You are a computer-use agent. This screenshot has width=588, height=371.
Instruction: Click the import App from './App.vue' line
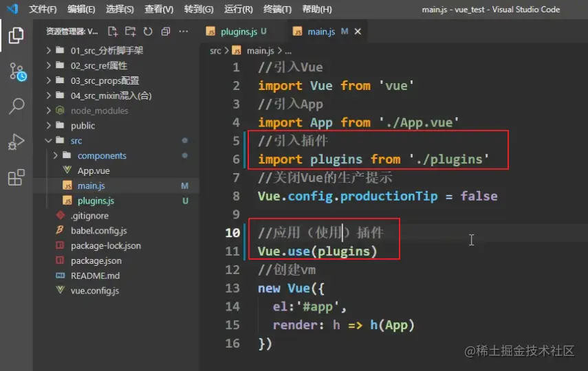358,122
